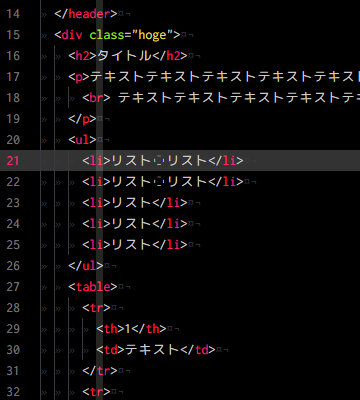Click line number 18 in the gutter

tap(13, 98)
